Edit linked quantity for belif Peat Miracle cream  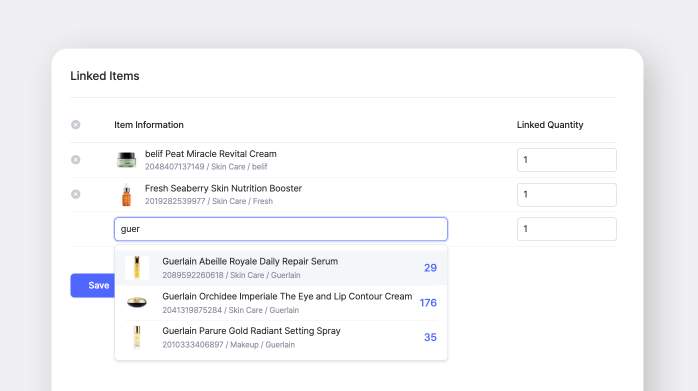(x=567, y=160)
